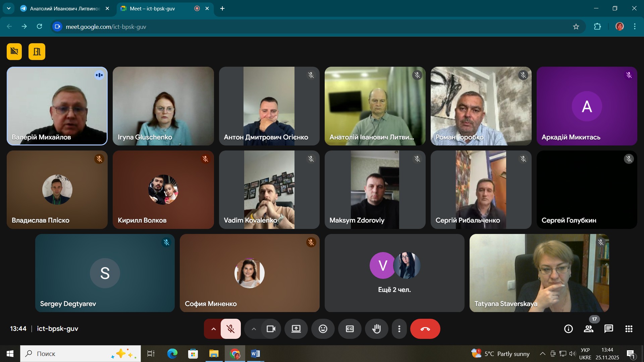Turn on closed captions
The height and width of the screenshot is (362, 644).
[350, 329]
